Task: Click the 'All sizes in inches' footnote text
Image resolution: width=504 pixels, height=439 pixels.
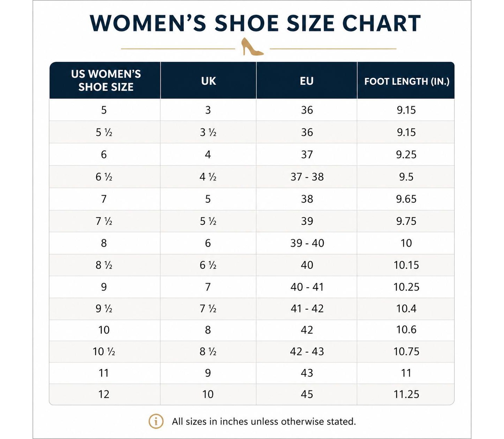Action: (x=264, y=421)
